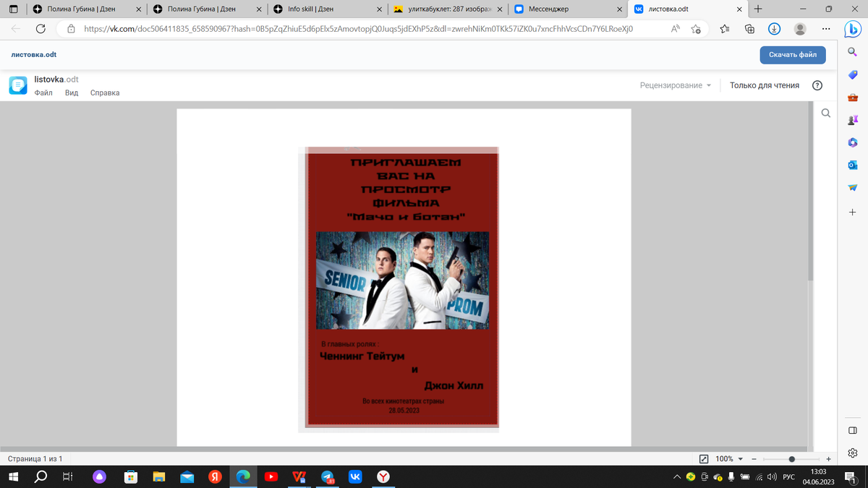Open Edge sidebar settings gear
868x488 pixels.
(852, 453)
